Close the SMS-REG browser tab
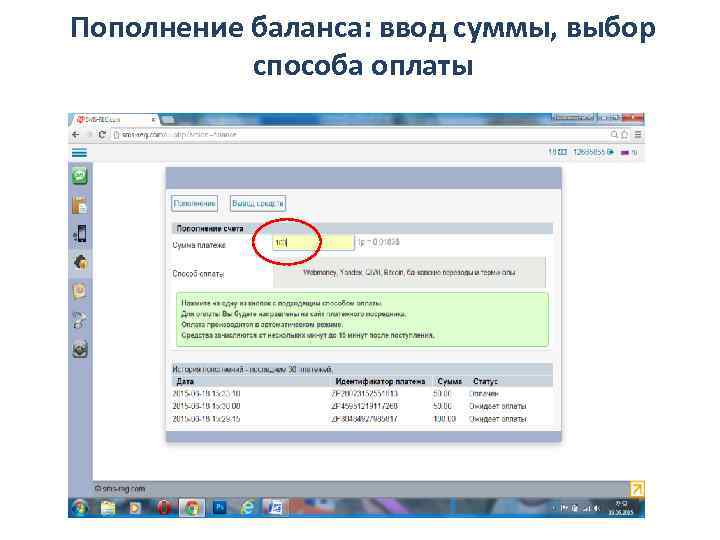720x540 pixels. [x=153, y=119]
